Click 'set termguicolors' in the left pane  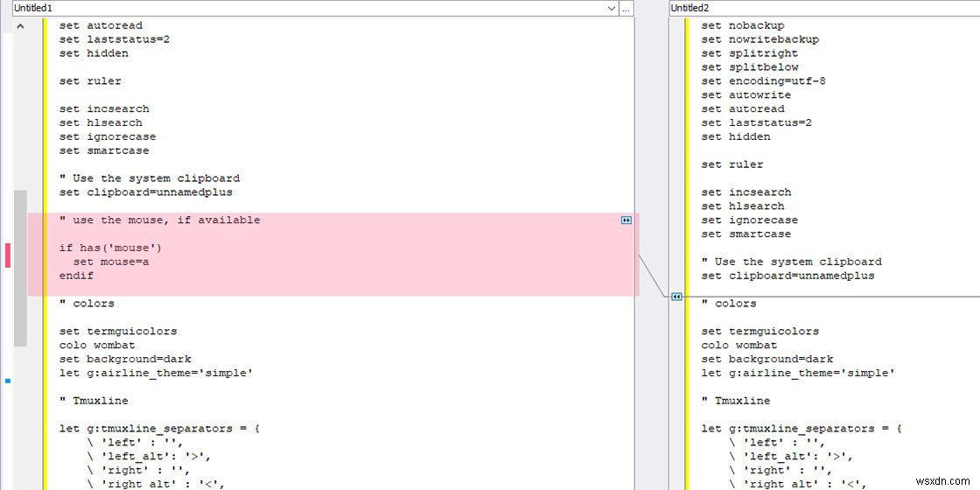118,332
